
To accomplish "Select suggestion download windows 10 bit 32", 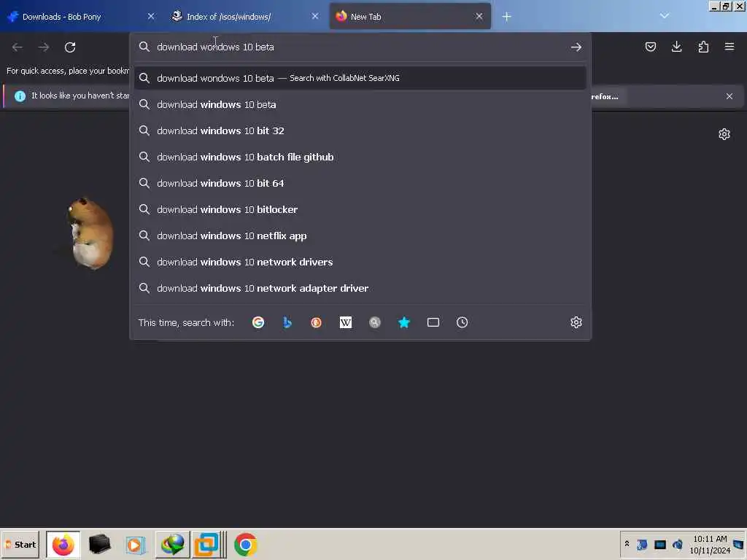I will pyautogui.click(x=360, y=131).
